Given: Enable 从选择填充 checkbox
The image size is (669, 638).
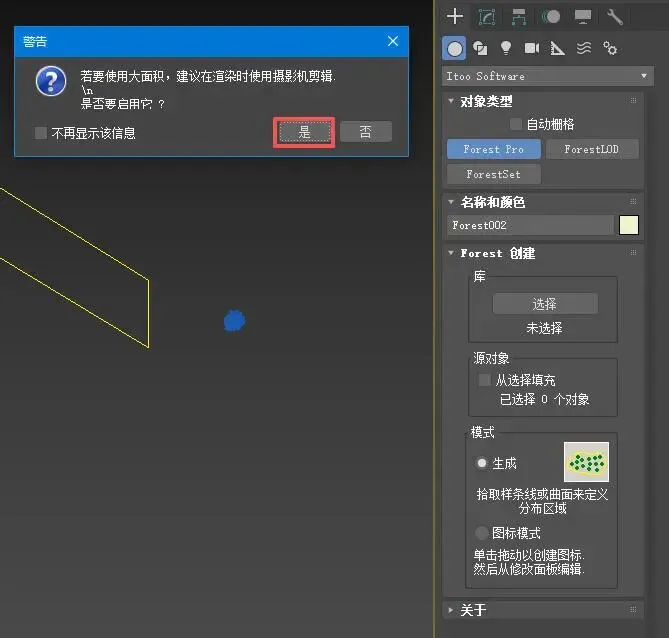Looking at the screenshot, I should [484, 379].
